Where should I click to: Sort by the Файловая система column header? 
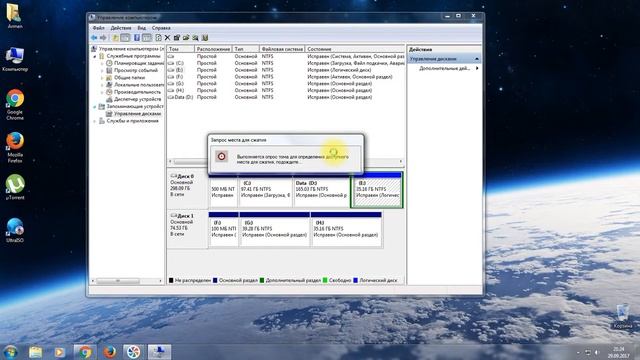coord(282,49)
